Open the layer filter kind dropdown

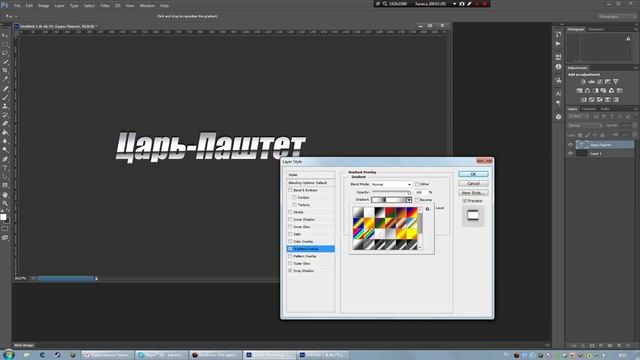coord(579,117)
